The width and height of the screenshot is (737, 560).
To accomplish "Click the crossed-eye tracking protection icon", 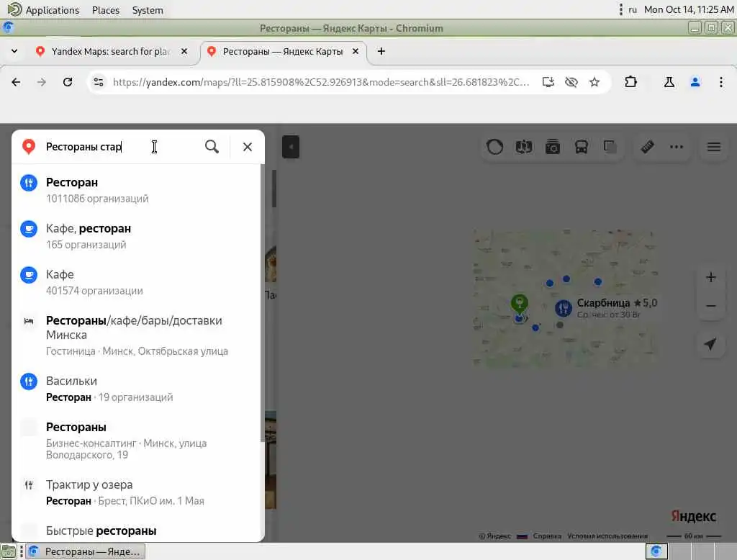I will [571, 82].
